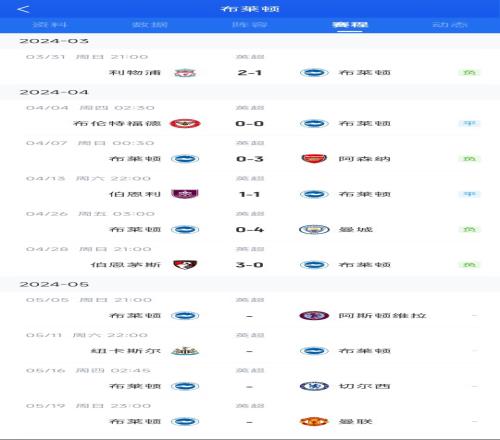Click the Aston Villa crest

coord(314,315)
